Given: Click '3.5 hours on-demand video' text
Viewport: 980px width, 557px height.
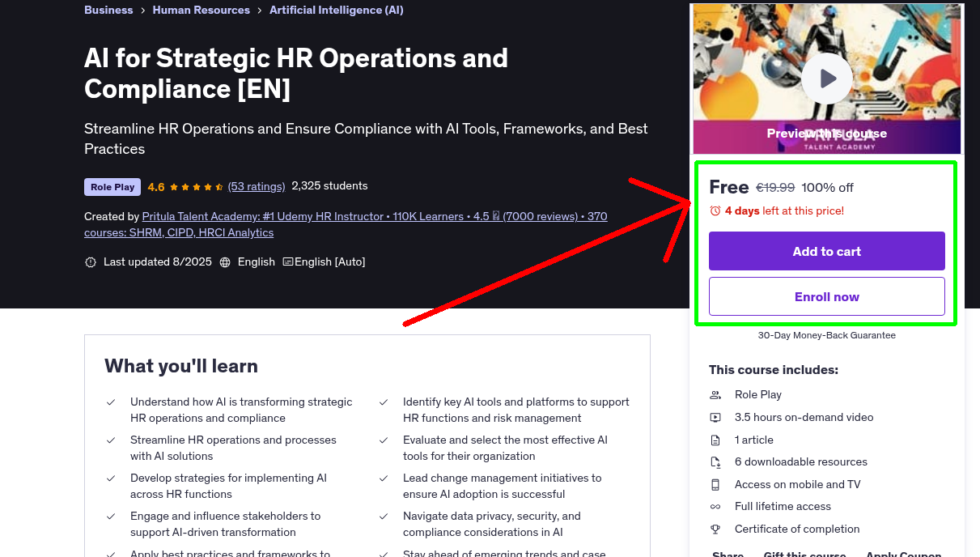Looking at the screenshot, I should coord(804,418).
